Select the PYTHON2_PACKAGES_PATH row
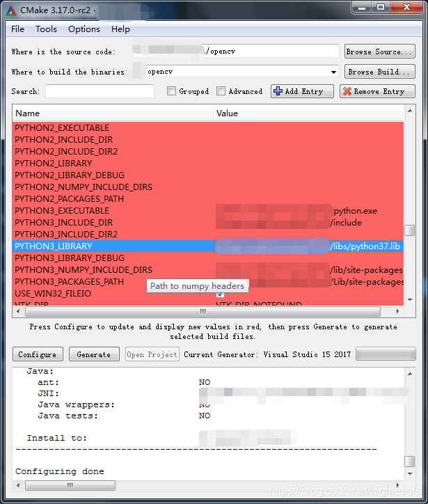 (208, 199)
